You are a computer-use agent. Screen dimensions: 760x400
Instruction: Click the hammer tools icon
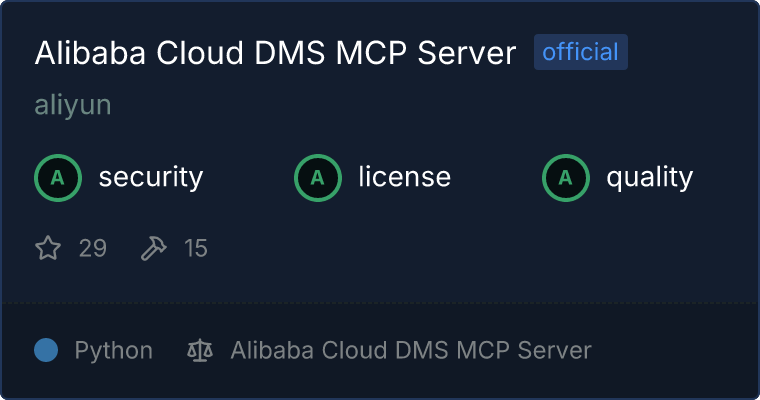pos(154,248)
